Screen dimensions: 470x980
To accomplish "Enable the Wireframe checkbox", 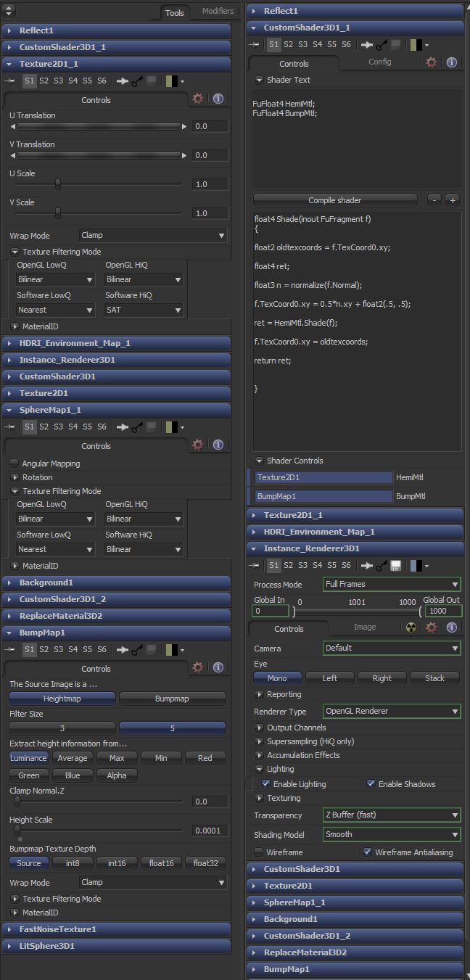I will click(259, 852).
